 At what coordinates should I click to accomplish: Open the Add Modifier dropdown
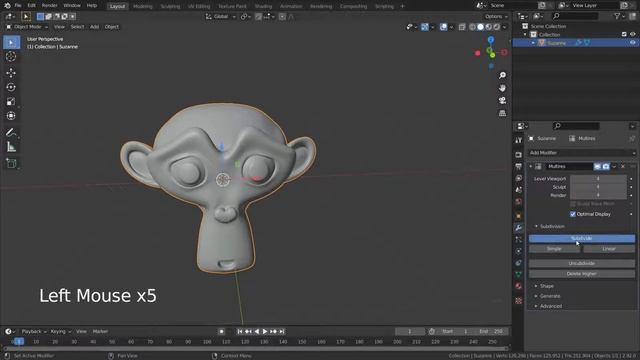tap(582, 153)
